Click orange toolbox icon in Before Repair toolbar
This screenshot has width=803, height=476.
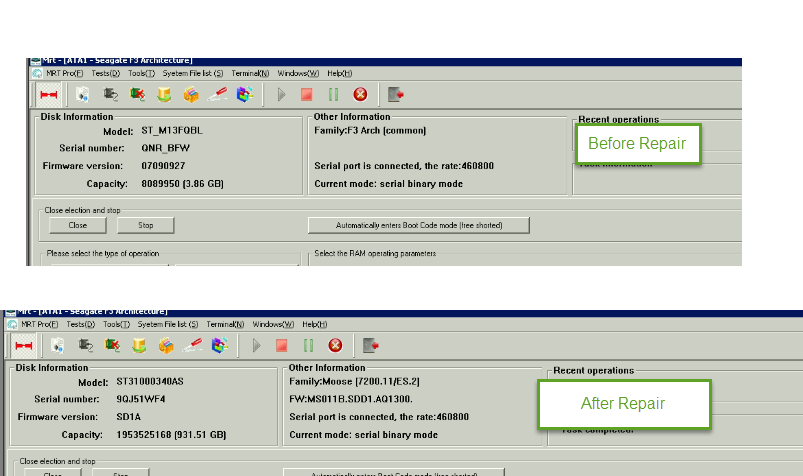[x=191, y=95]
